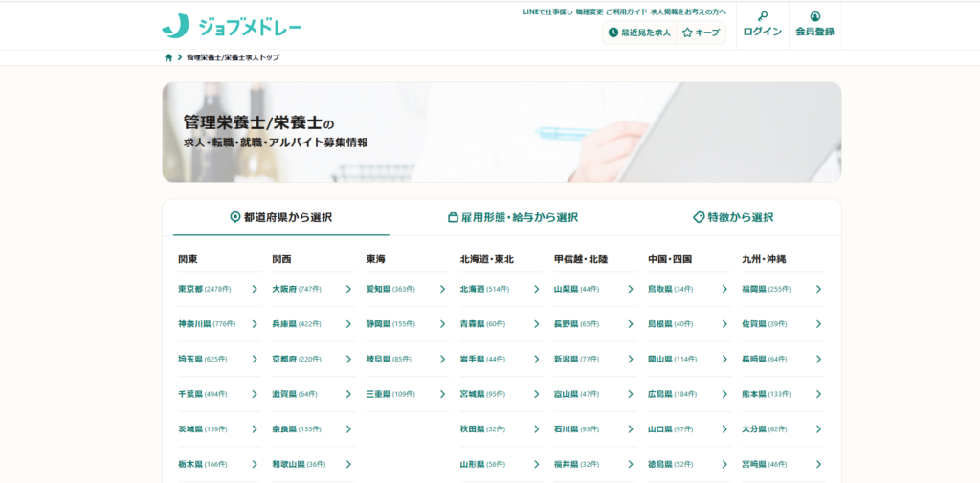Viewport: 980px width, 483px height.
Task: Click the chevron beside 京都府
Action: click(x=348, y=359)
